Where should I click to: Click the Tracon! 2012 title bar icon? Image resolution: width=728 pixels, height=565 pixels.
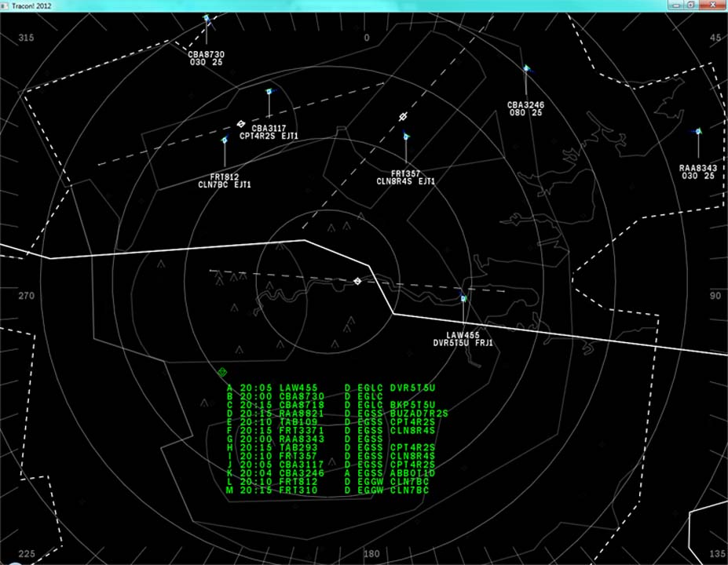[4, 5]
